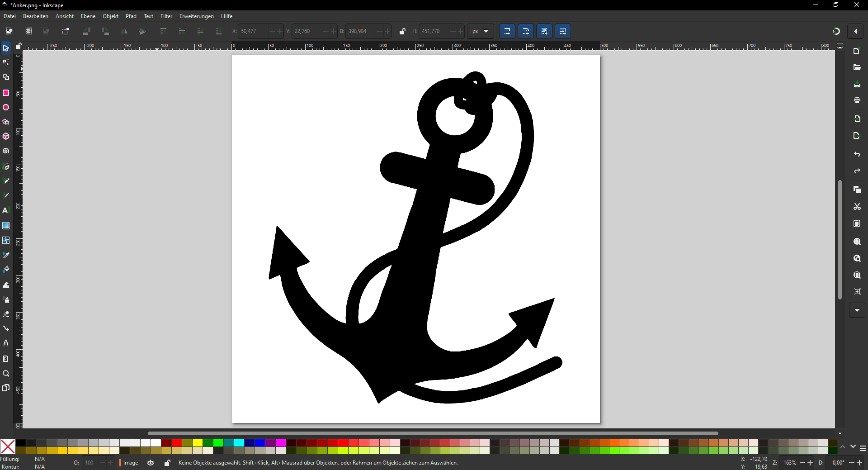
Task: Pick the yellow color swatch
Action: point(198,443)
